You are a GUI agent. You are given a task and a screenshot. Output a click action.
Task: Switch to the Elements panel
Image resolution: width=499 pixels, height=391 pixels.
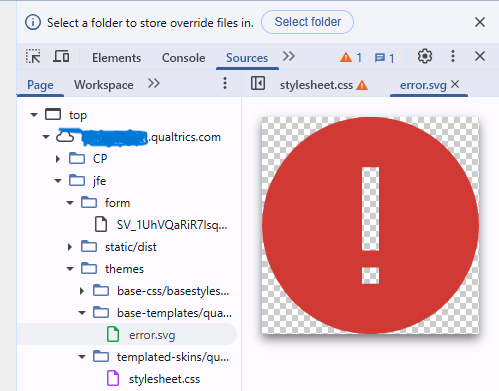click(x=117, y=58)
